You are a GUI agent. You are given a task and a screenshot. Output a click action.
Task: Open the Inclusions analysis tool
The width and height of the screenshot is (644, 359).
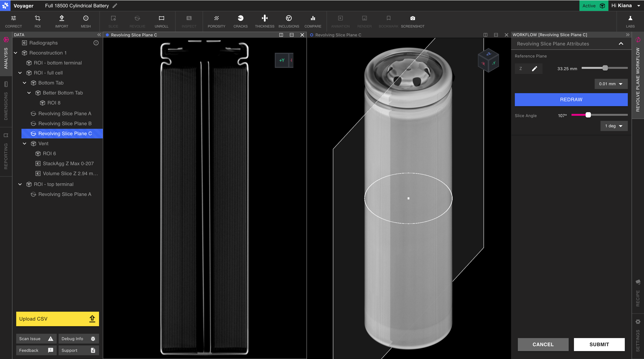coord(289,21)
